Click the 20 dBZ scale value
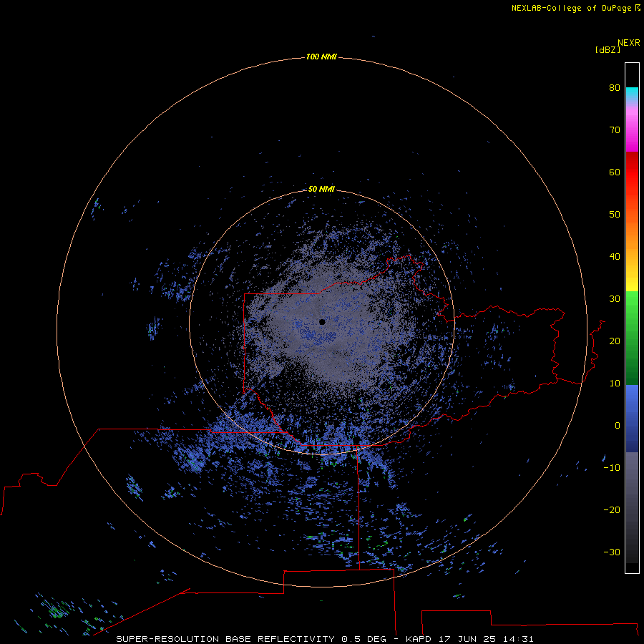The height and width of the screenshot is (644, 644). [x=615, y=341]
